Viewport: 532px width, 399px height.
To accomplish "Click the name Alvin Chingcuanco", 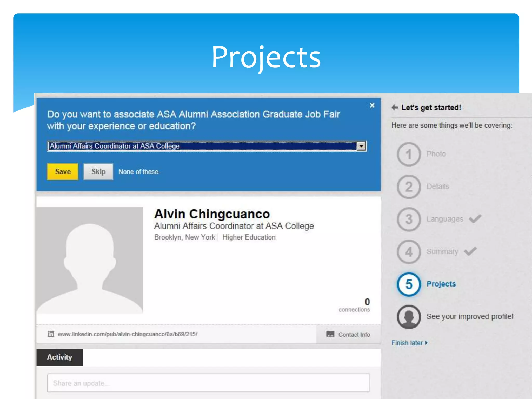I will pos(212,214).
